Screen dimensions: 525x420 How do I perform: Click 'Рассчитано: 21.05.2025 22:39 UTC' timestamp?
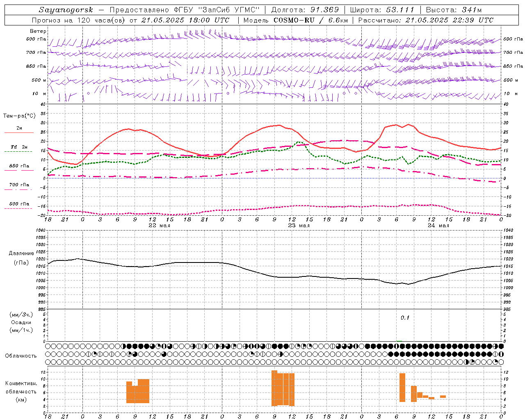pos(426,20)
